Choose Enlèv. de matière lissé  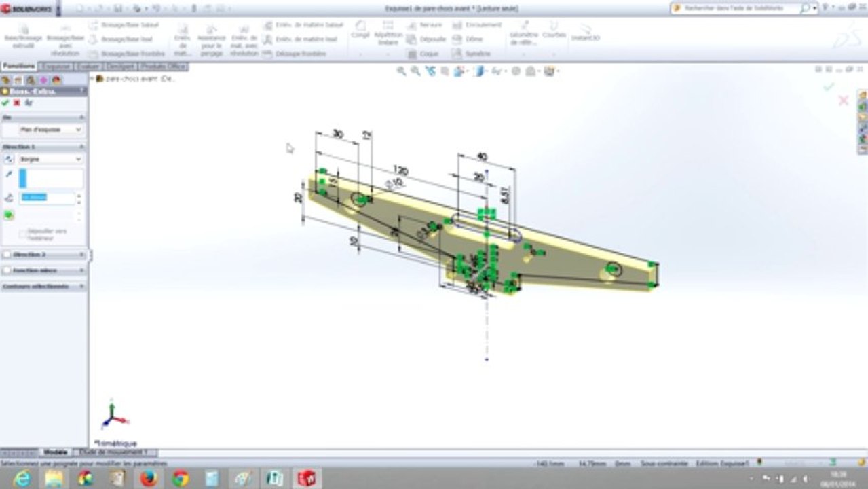300,39
